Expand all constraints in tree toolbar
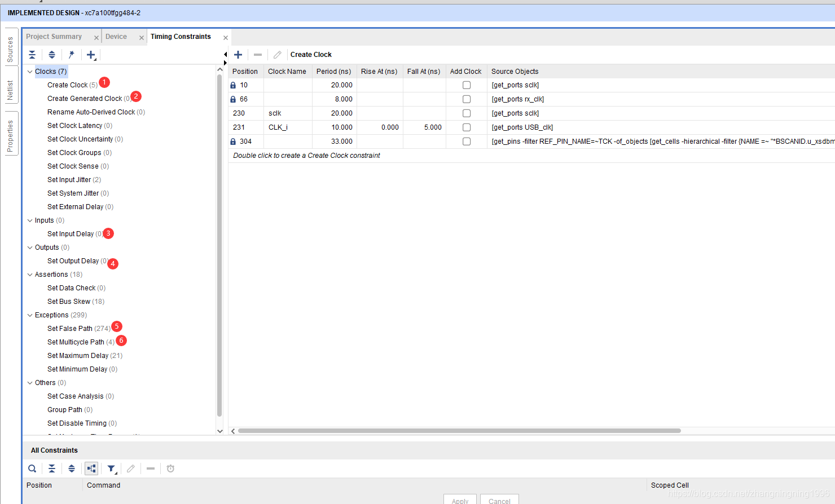 tap(52, 55)
